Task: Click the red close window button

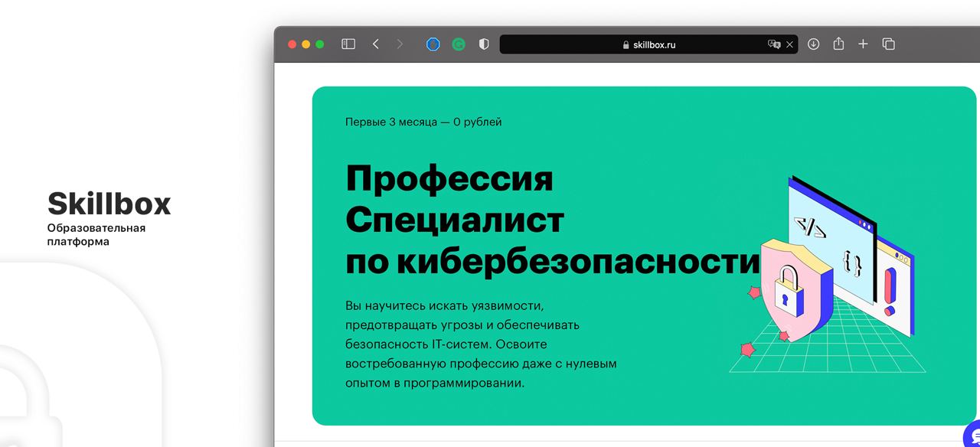Action: [292, 44]
